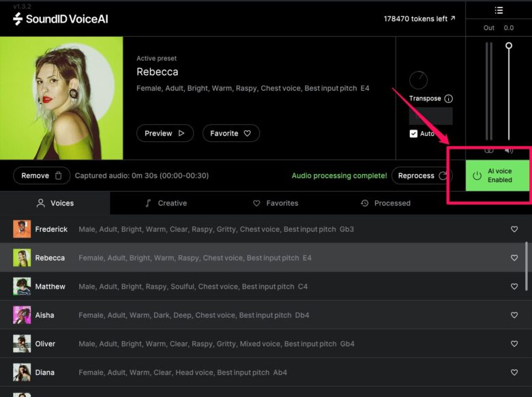Screen dimensions: 532x397
Task: Click the Reprocess button
Action: 422,175
